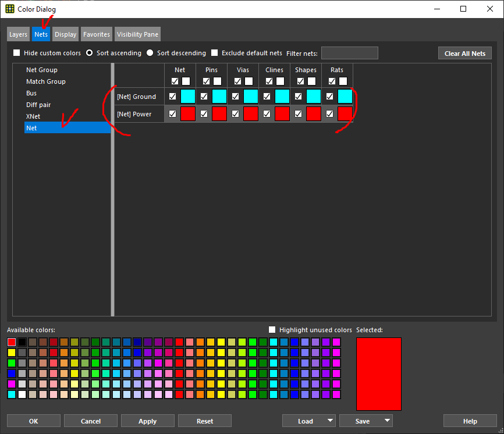Select XNet in the list
Viewport: 504px width, 434px height.
pos(33,116)
